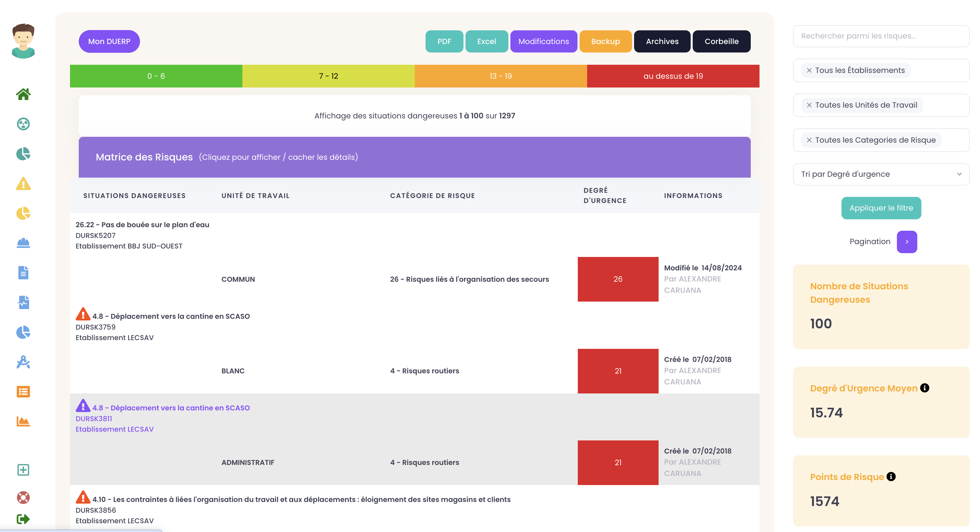Open the blue hard hat sidebar icon

[x=23, y=243]
